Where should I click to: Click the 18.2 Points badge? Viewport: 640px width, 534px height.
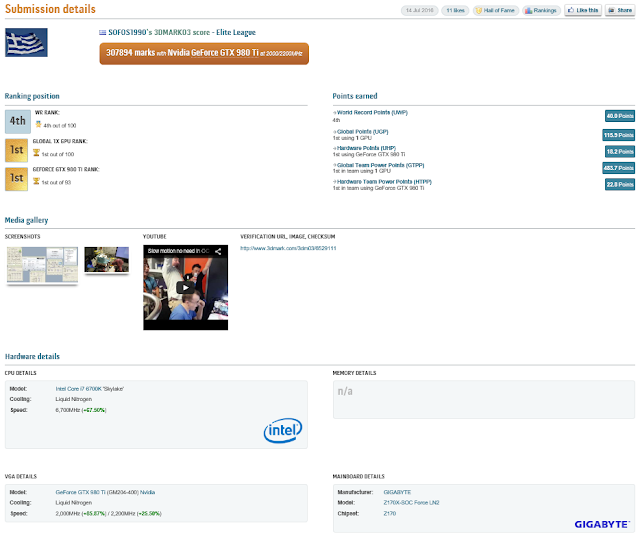tap(620, 151)
